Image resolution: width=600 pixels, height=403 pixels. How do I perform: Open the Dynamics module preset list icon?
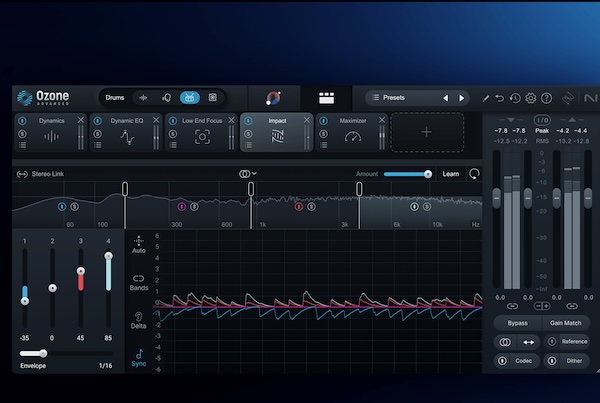click(23, 145)
